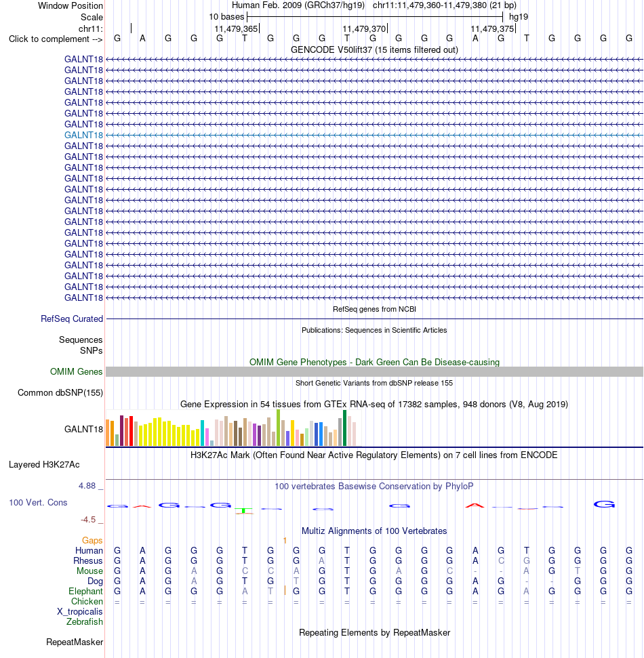Click the RefSeq Curated horizontal item line

pyautogui.click(x=374, y=319)
